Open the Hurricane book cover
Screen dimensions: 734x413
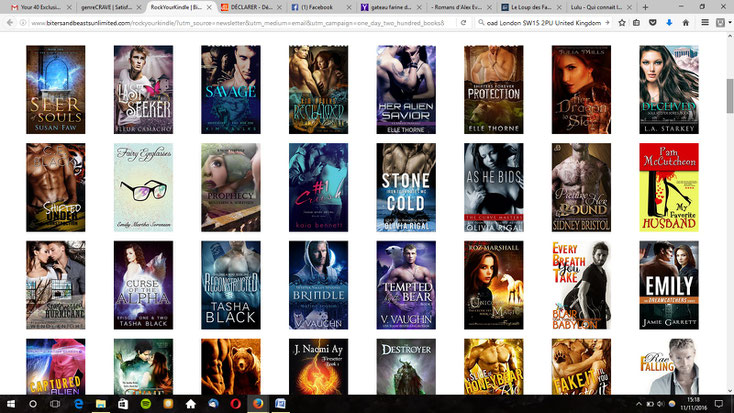pos(56,285)
